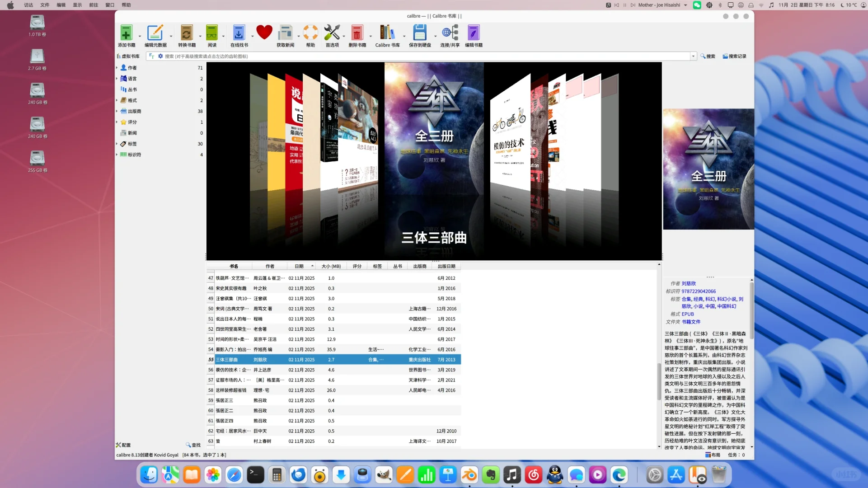Click the red heart donate icon

264,33
